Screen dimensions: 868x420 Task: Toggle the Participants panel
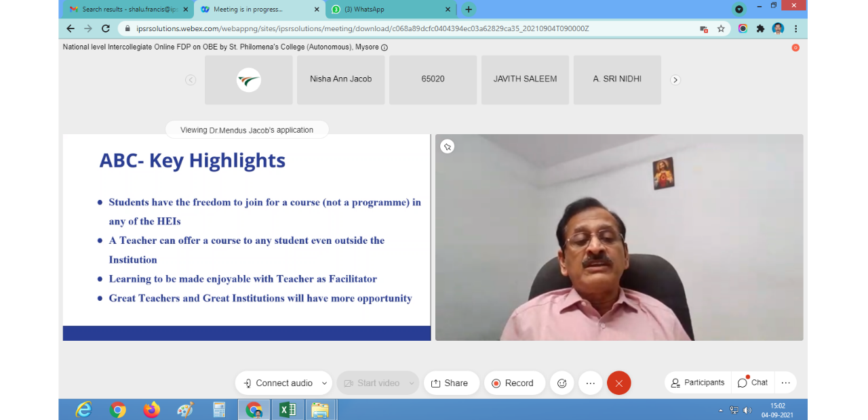697,383
